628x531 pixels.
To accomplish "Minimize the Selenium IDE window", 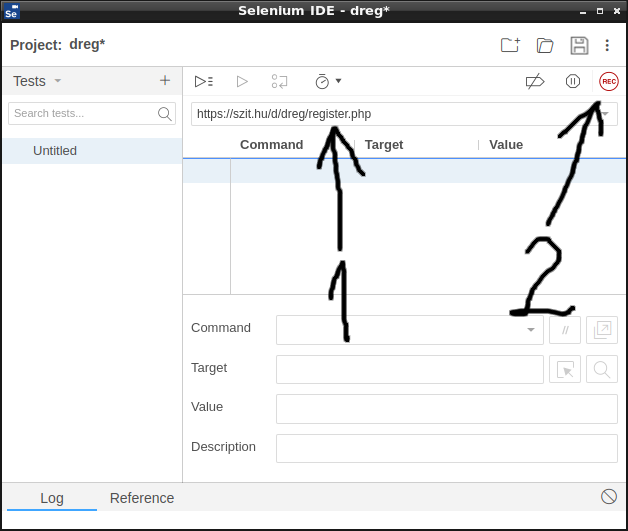I will 583,12.
